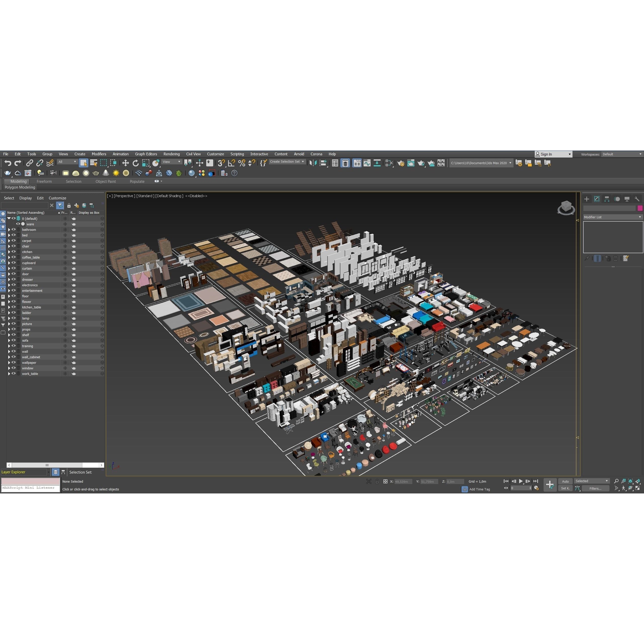Toggle visibility of sofa layer
Viewport: 644px width, 644px height.
pyautogui.click(x=14, y=340)
